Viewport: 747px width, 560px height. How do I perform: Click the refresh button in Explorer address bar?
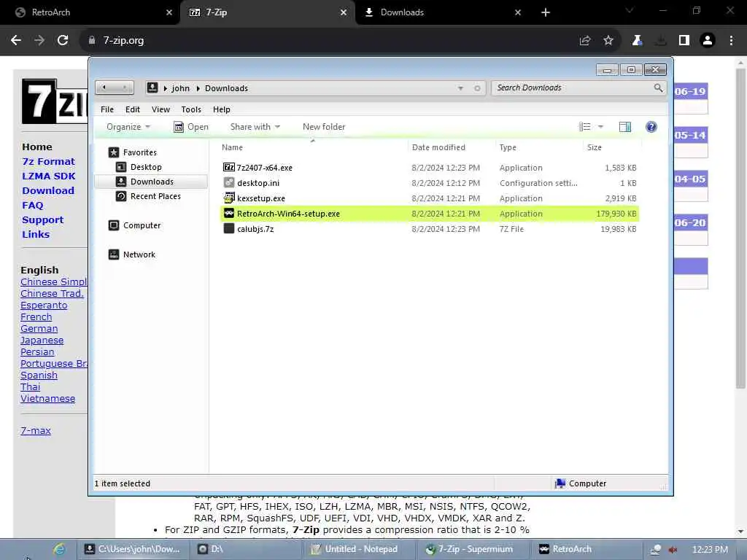pyautogui.click(x=477, y=88)
